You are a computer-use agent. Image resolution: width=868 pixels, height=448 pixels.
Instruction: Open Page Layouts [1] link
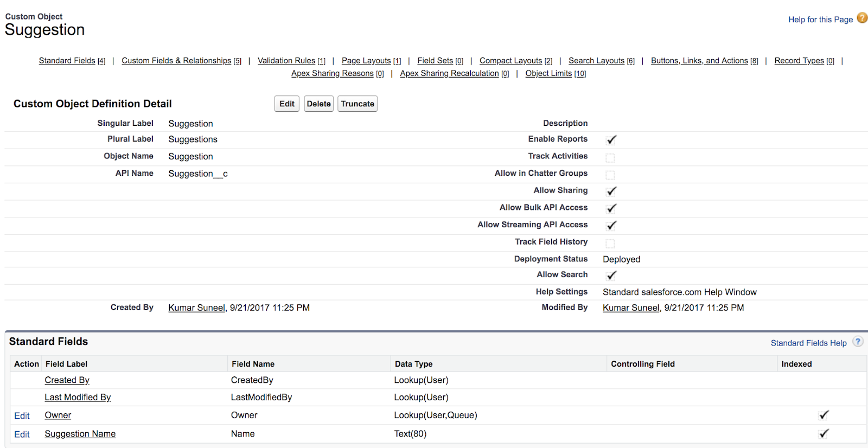[x=372, y=61]
